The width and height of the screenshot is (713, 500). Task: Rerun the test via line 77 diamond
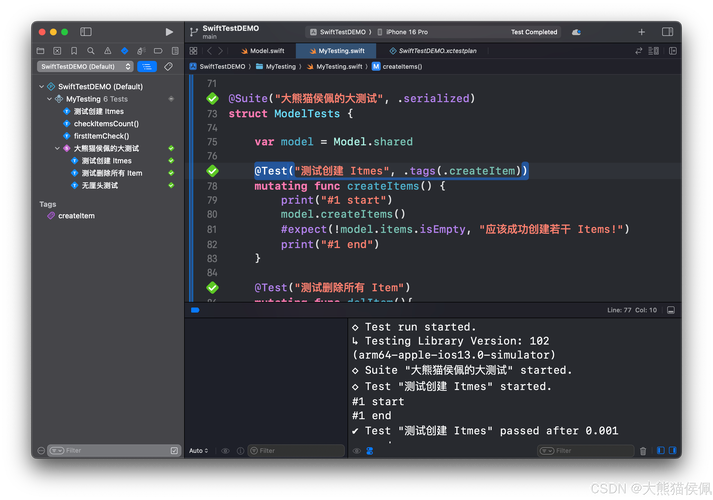[x=212, y=171]
